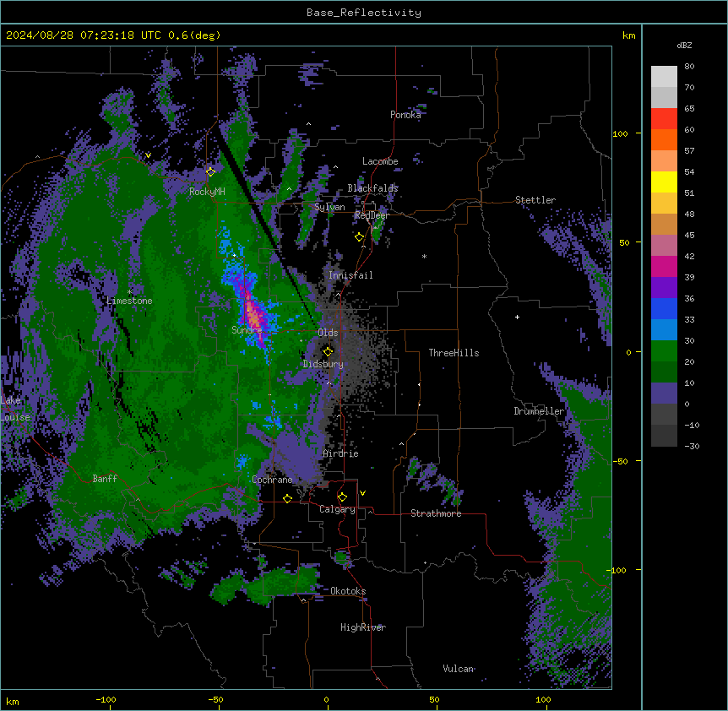Pick the light grey 70-80 dBZ legend swatch
The height and width of the screenshot is (711, 728).
(x=664, y=77)
